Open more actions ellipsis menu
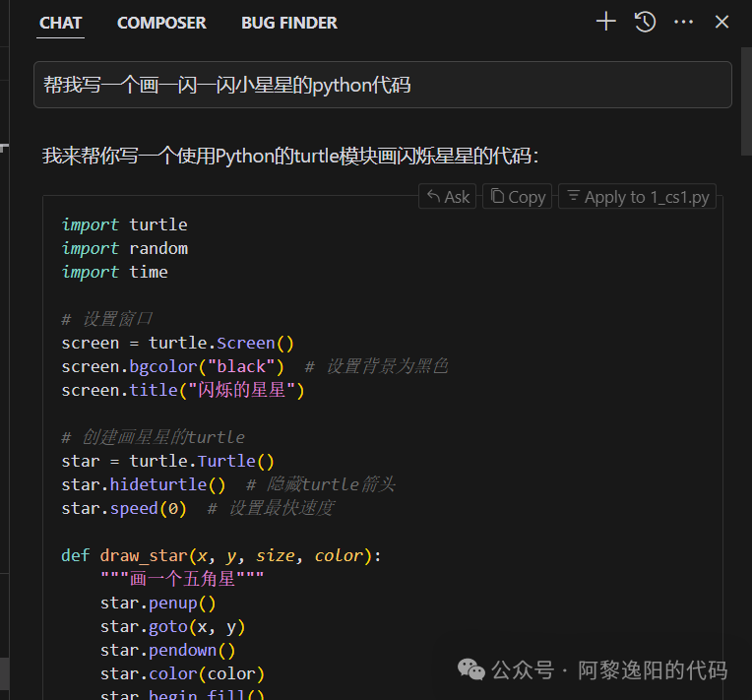Image resolution: width=752 pixels, height=700 pixels. click(x=684, y=22)
